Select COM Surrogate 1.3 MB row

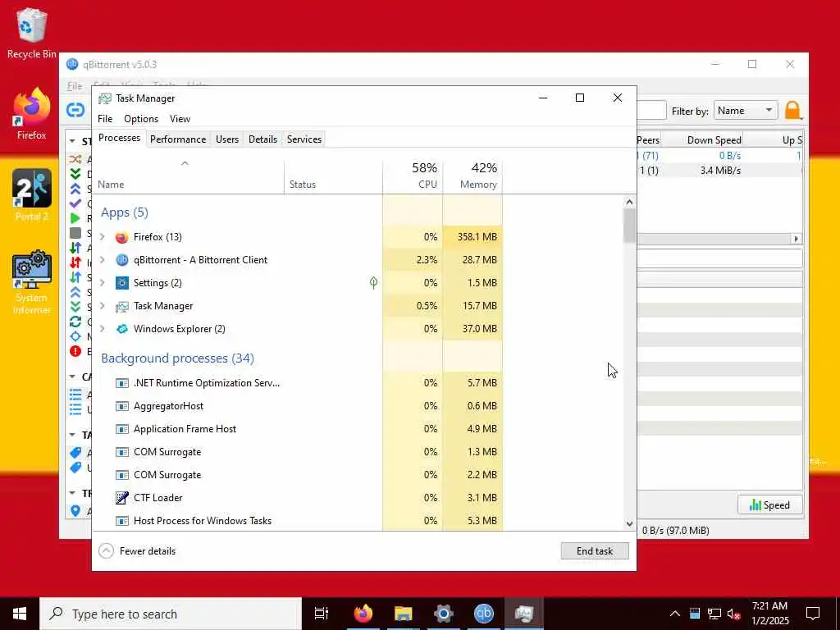point(297,452)
